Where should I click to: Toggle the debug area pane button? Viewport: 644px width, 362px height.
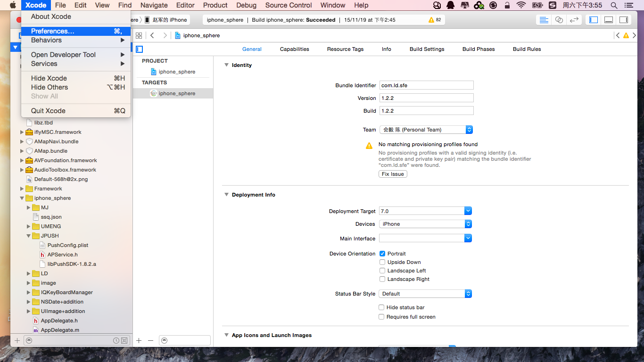(609, 20)
